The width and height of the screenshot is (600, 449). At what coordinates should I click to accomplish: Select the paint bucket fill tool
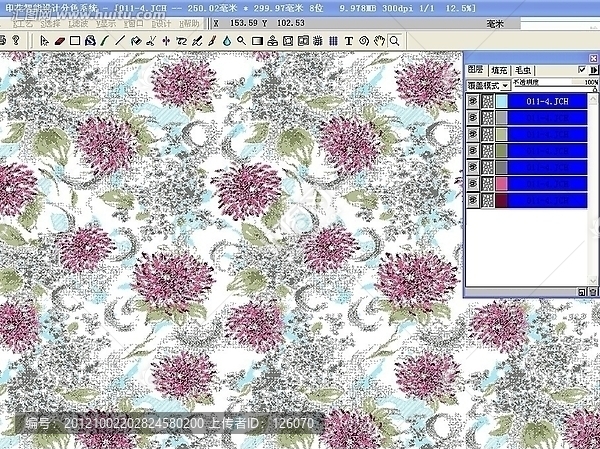click(x=135, y=41)
